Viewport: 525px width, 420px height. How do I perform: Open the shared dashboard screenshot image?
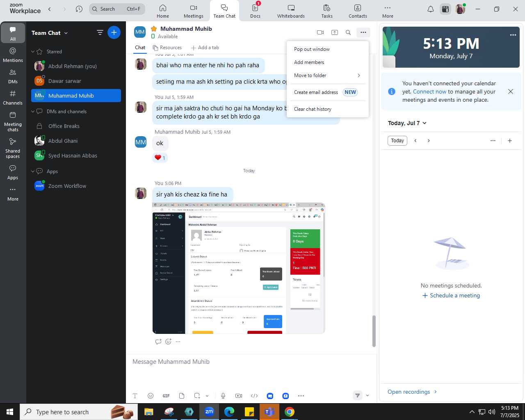tap(239, 268)
